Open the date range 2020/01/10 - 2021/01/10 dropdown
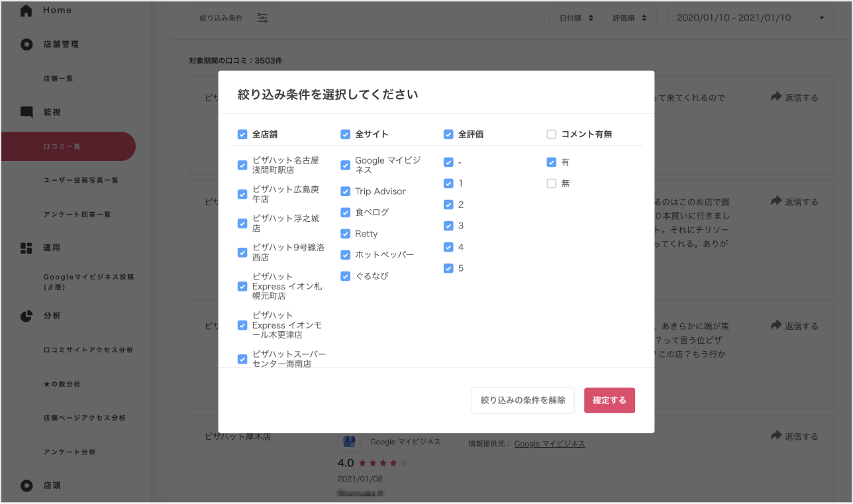This screenshot has width=853, height=504. tap(750, 18)
